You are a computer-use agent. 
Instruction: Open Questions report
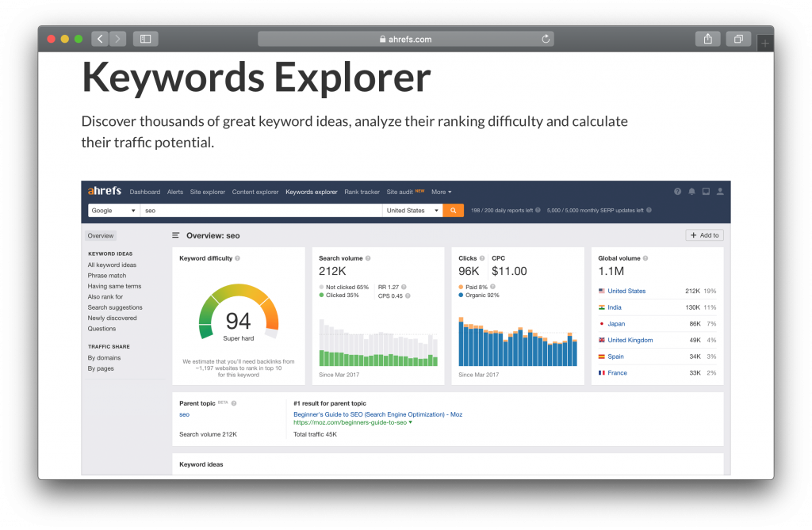101,329
